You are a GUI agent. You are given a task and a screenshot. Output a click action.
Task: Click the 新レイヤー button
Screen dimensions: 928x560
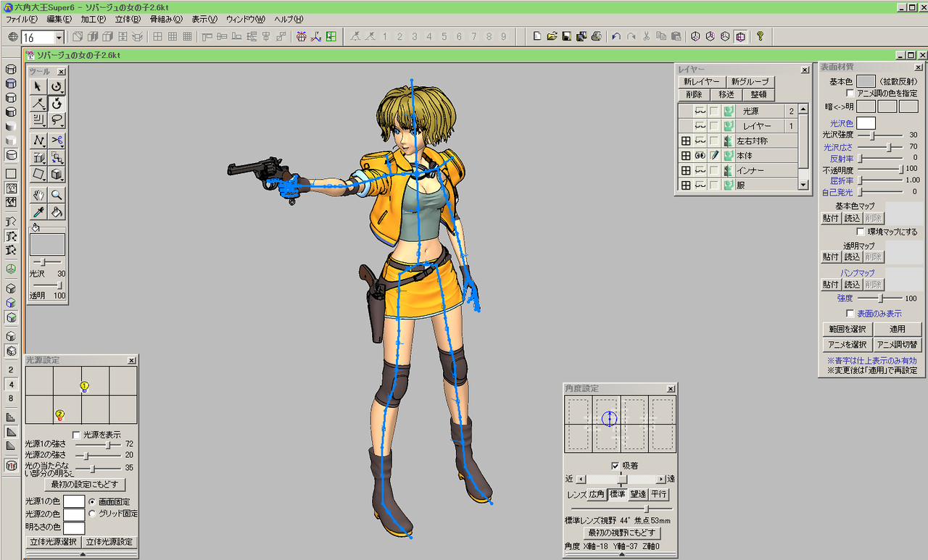pos(701,82)
